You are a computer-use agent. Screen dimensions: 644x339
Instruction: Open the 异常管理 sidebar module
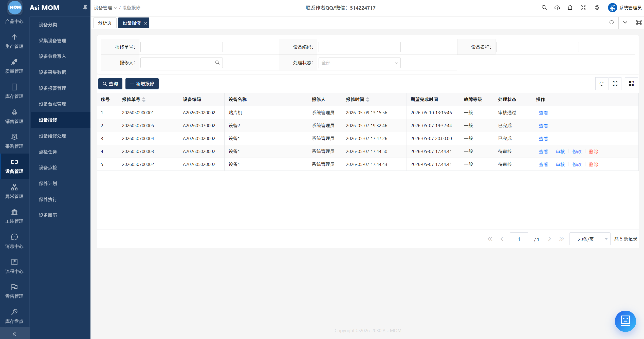click(14, 192)
